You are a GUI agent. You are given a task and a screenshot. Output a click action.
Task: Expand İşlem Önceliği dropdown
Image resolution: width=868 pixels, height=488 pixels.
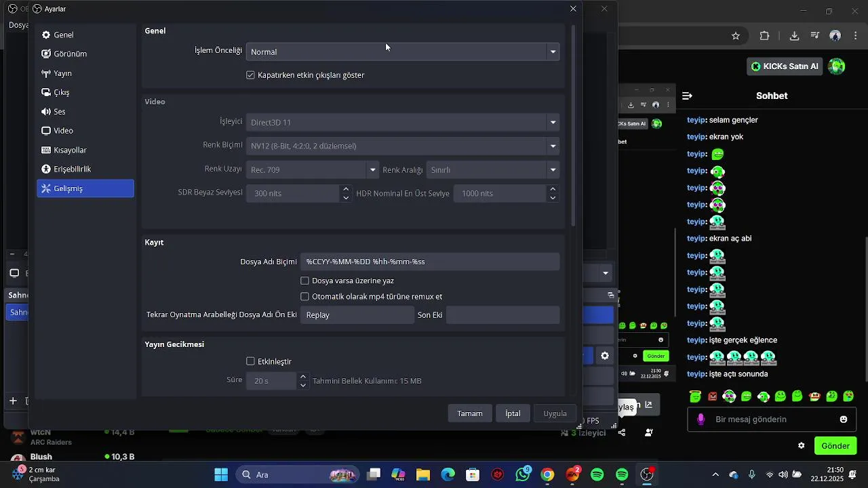tap(403, 52)
